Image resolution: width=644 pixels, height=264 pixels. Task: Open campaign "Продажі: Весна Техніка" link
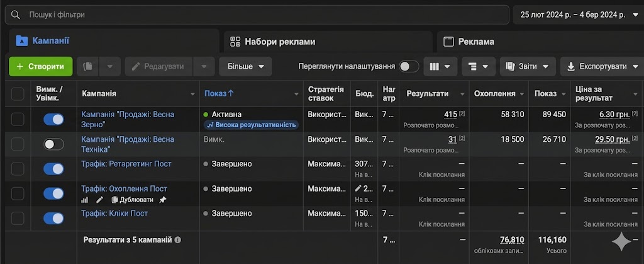tap(128, 144)
